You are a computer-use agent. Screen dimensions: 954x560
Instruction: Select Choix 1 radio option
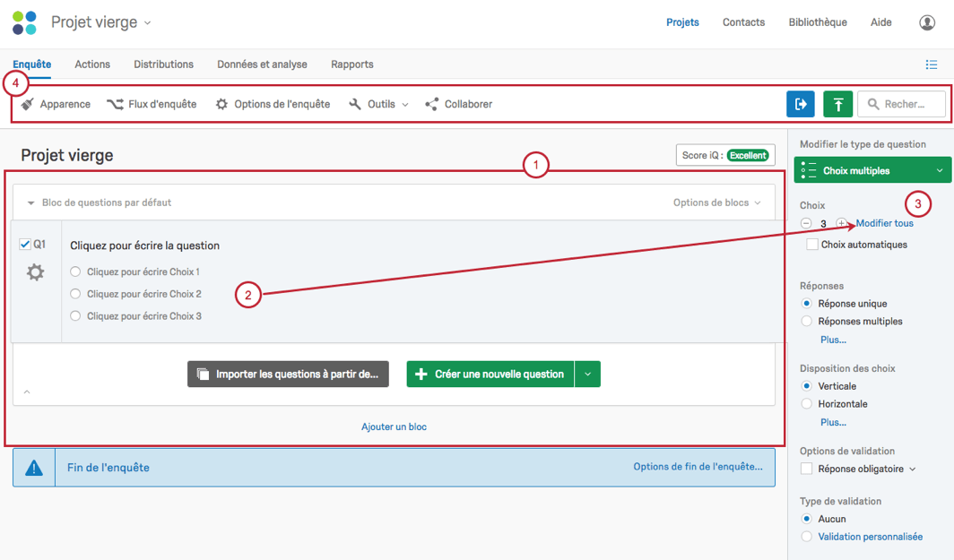(75, 271)
